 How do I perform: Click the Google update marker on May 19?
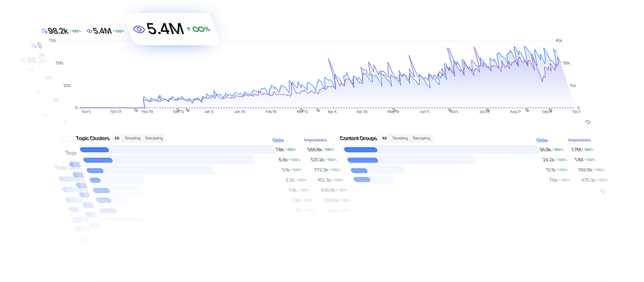tap(393, 110)
